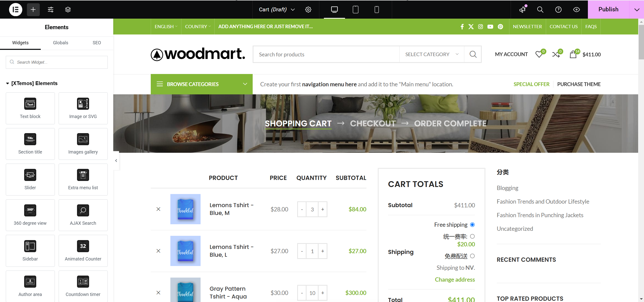This screenshot has height=302, width=644.
Task: Select the 免费配送 shipping option
Action: click(x=473, y=256)
